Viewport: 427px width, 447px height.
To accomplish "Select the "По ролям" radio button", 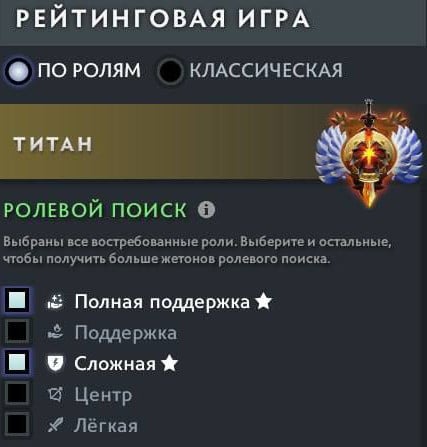I will (18, 71).
